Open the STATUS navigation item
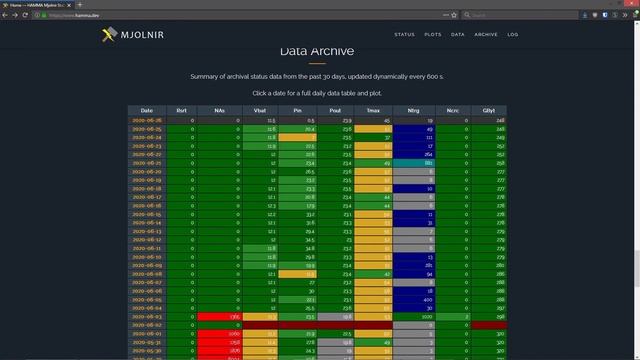The image size is (640, 360). 404,35
